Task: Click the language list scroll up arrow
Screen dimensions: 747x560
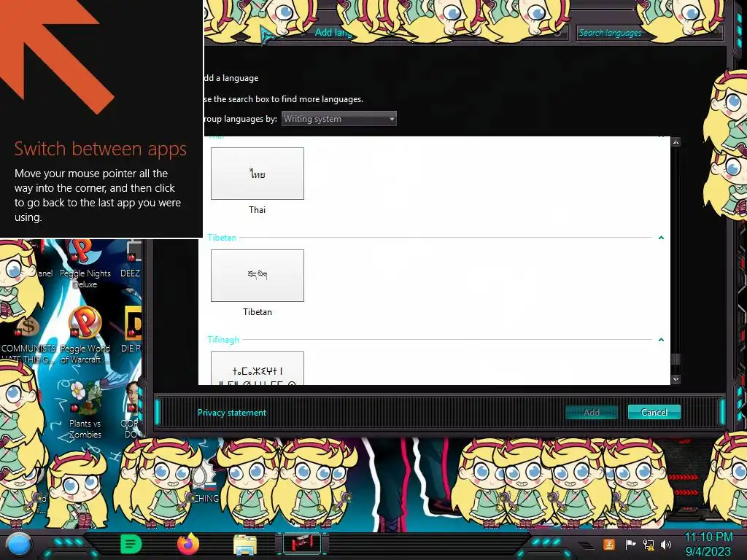Action: (676, 142)
